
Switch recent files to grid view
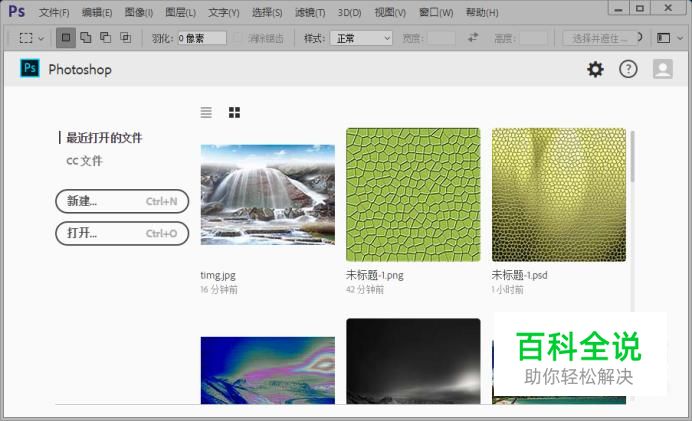pos(234,113)
